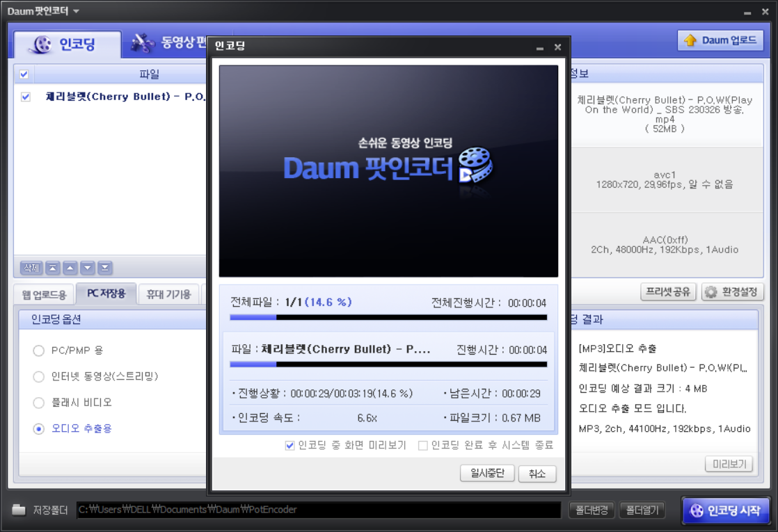Click the video preview area in the dialog
Screen dimensions: 778x532
click(388, 171)
